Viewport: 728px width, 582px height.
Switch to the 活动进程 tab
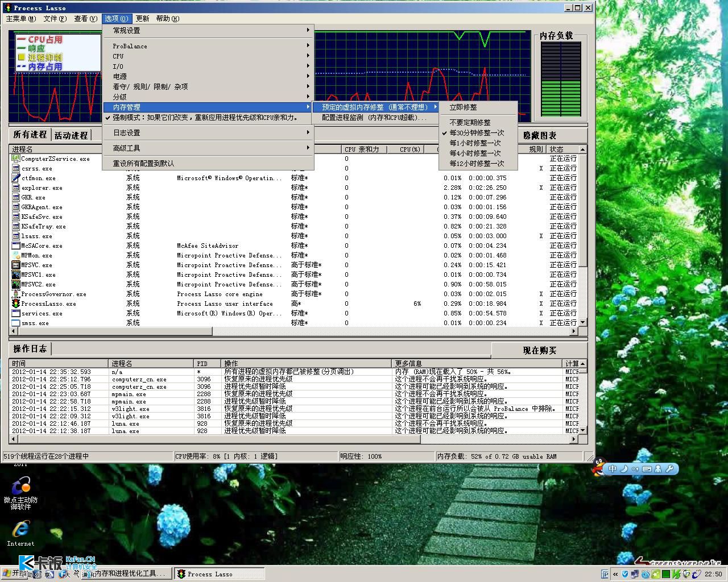click(x=71, y=135)
